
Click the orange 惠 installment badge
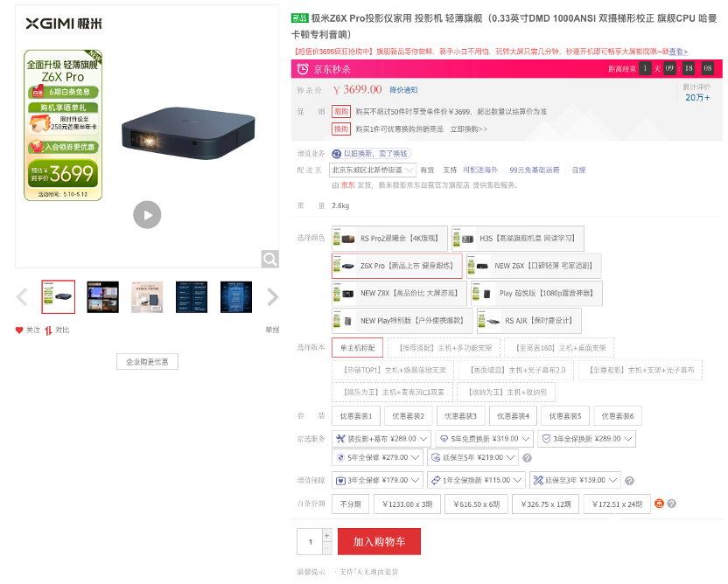coord(659,504)
